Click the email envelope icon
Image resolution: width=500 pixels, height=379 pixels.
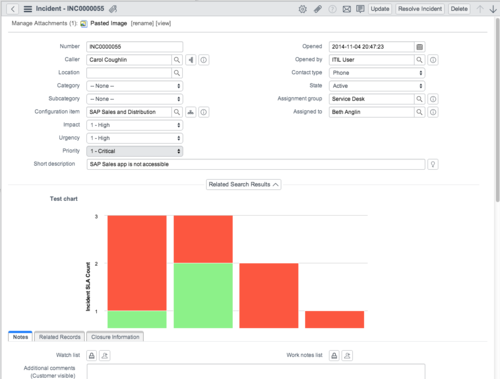click(x=347, y=9)
